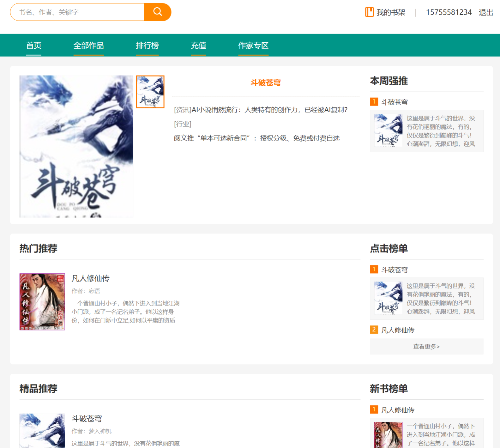500x448 pixels.
Task: Click 斗破苍穹 cover in 本周强推
Action: coord(388,130)
